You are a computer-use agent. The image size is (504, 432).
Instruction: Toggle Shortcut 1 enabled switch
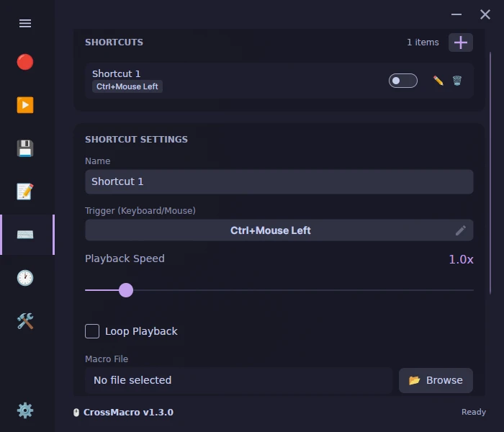[x=403, y=81]
